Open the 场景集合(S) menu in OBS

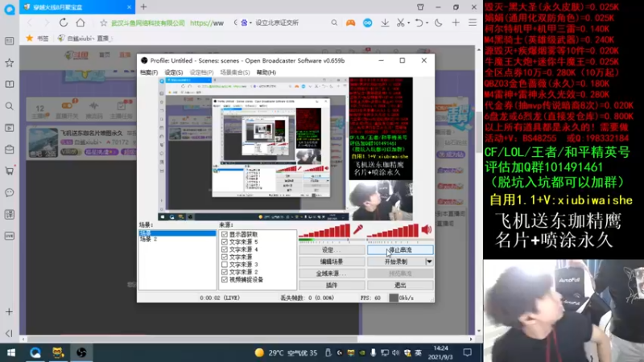(x=235, y=72)
